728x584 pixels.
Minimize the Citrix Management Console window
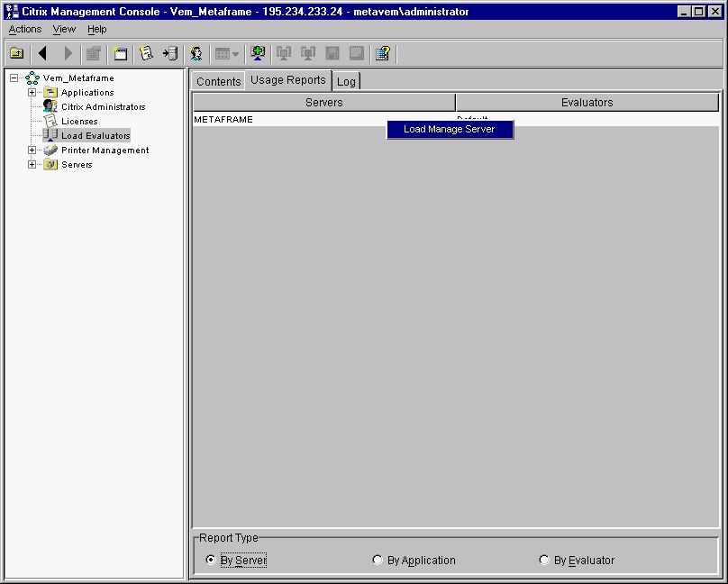click(x=684, y=12)
